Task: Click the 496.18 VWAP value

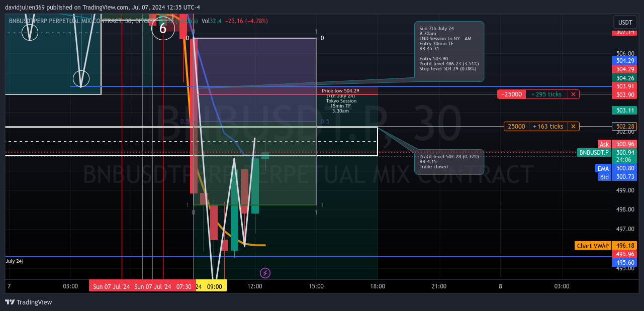Action: point(624,246)
